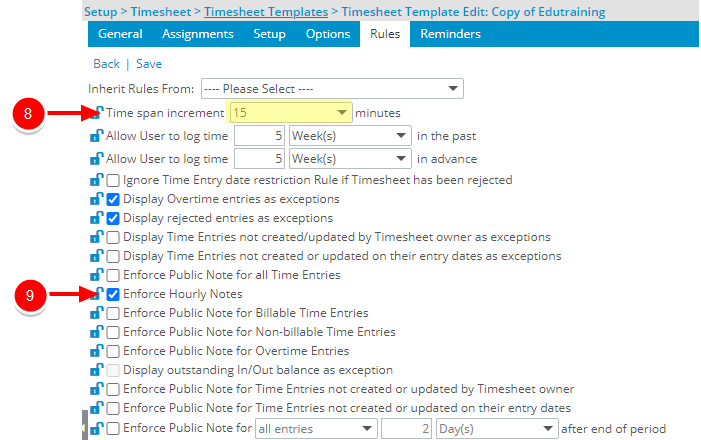Uncheck Display Overtime entries as exceptions
The width and height of the screenshot is (701, 440).
(x=113, y=199)
